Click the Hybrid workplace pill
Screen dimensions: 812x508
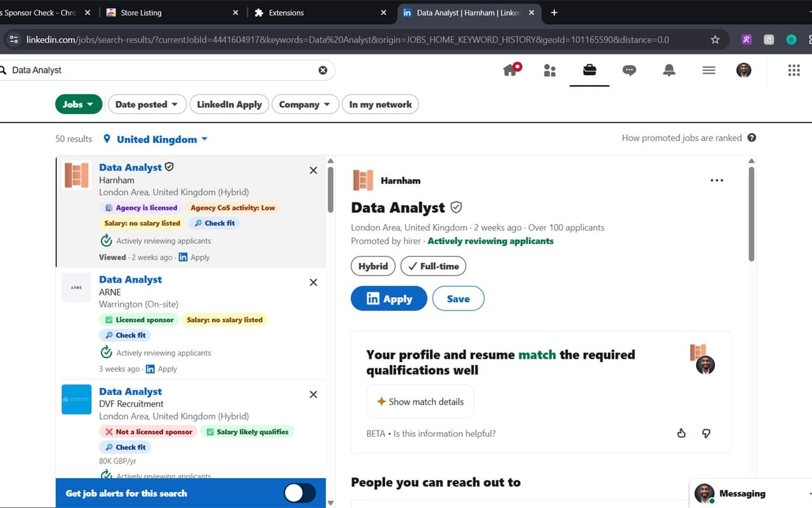point(373,266)
